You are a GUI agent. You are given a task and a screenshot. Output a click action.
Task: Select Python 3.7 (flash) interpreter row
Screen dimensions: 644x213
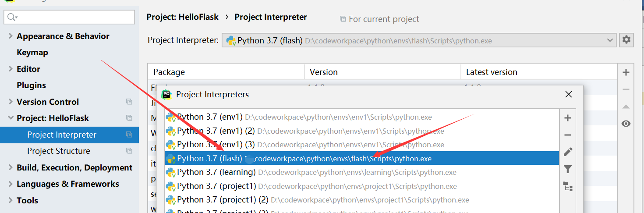point(361,158)
